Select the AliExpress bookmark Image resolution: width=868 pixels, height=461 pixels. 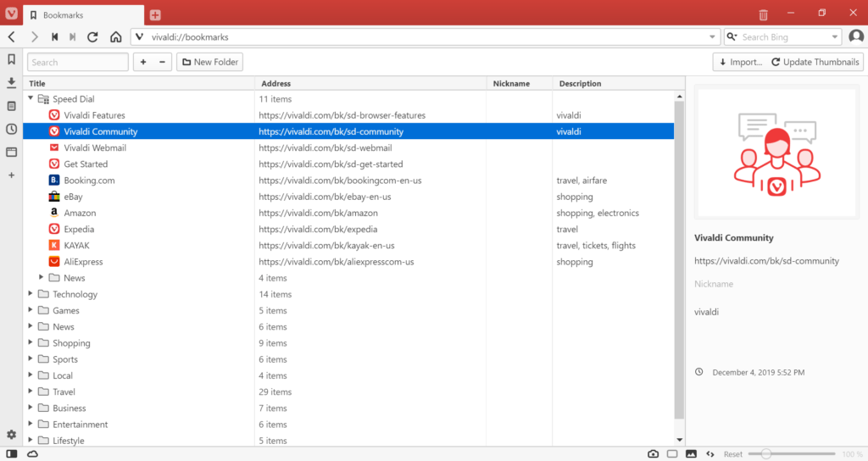coord(348,262)
